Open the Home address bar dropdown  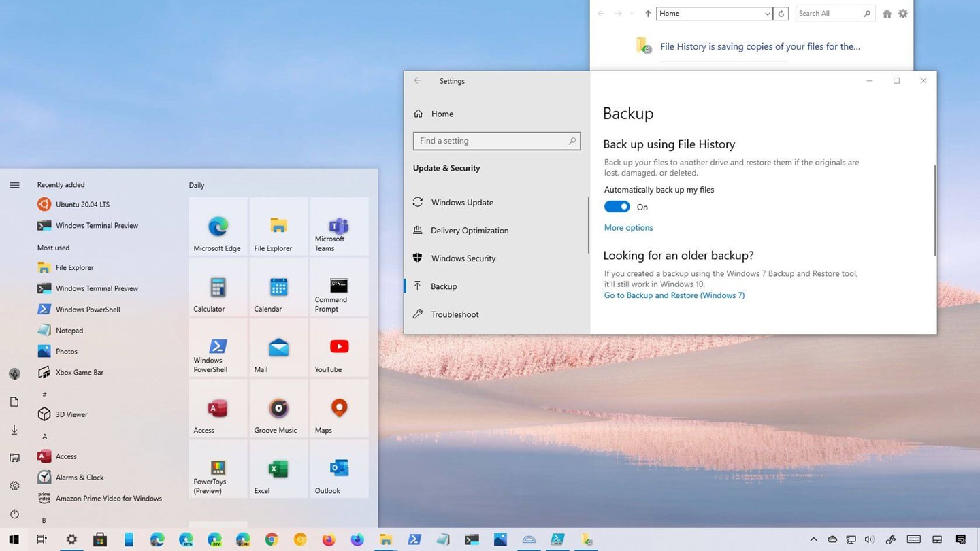click(x=767, y=14)
